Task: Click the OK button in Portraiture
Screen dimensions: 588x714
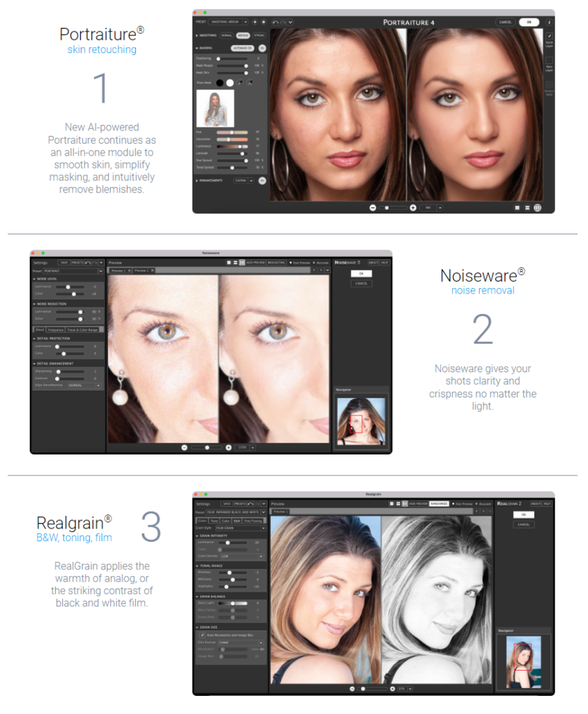Action: click(529, 22)
